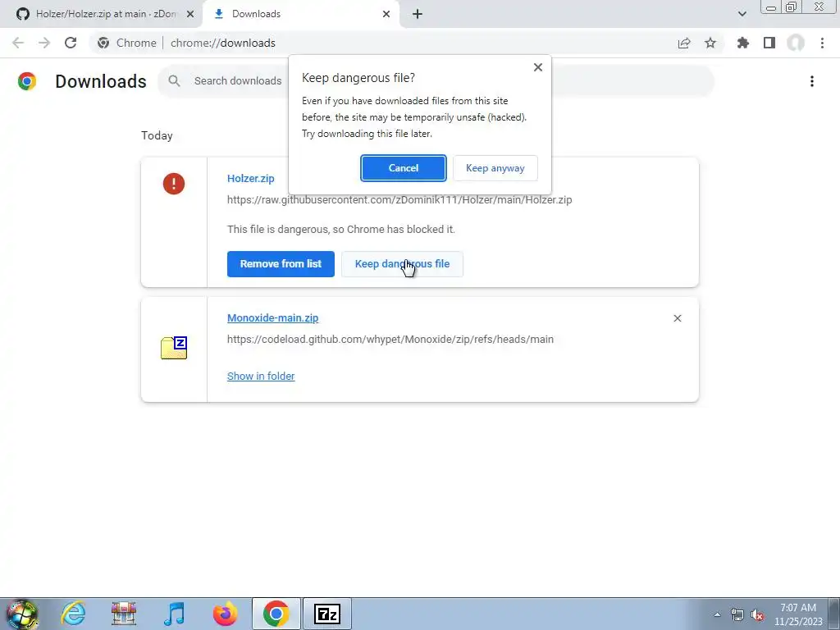The height and width of the screenshot is (630, 840).
Task: Click the muted volume tray icon
Action: tap(757, 614)
